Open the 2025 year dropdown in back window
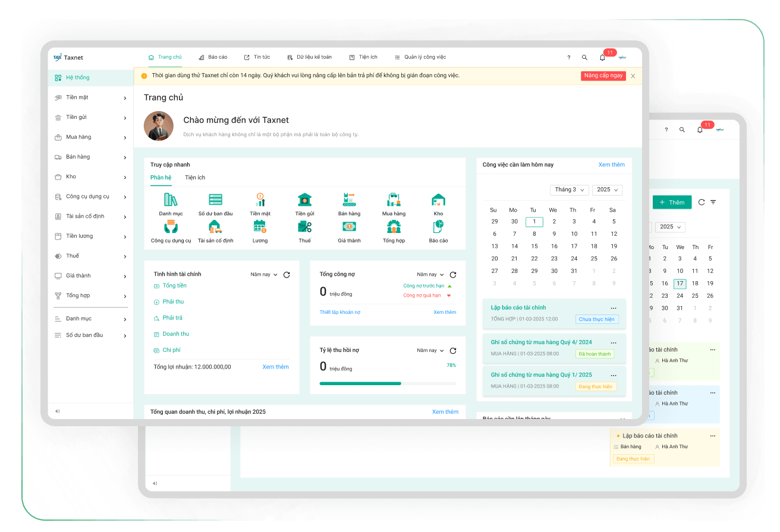Viewport: 780px width, 532px height. [x=670, y=226]
